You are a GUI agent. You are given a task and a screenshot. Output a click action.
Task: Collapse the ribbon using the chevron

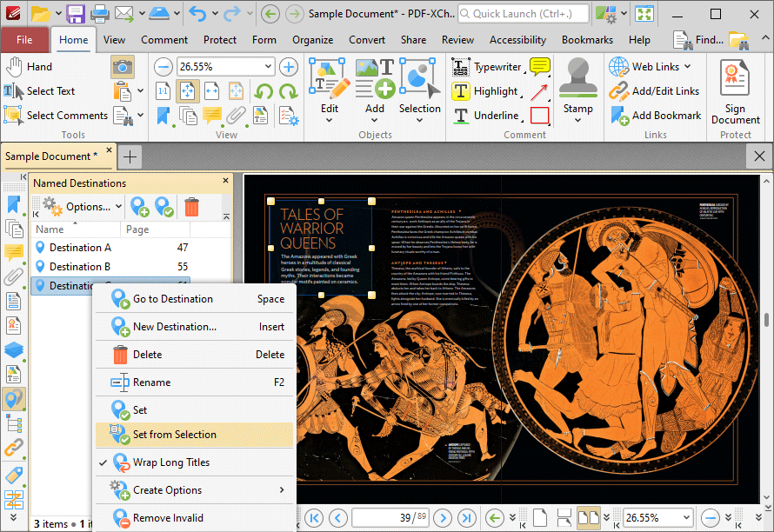coord(764,38)
